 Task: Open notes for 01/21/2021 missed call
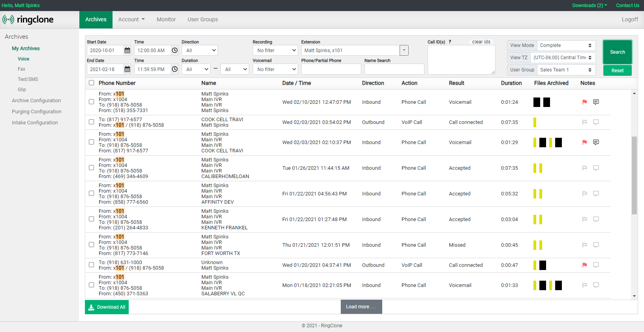pyautogui.click(x=596, y=245)
